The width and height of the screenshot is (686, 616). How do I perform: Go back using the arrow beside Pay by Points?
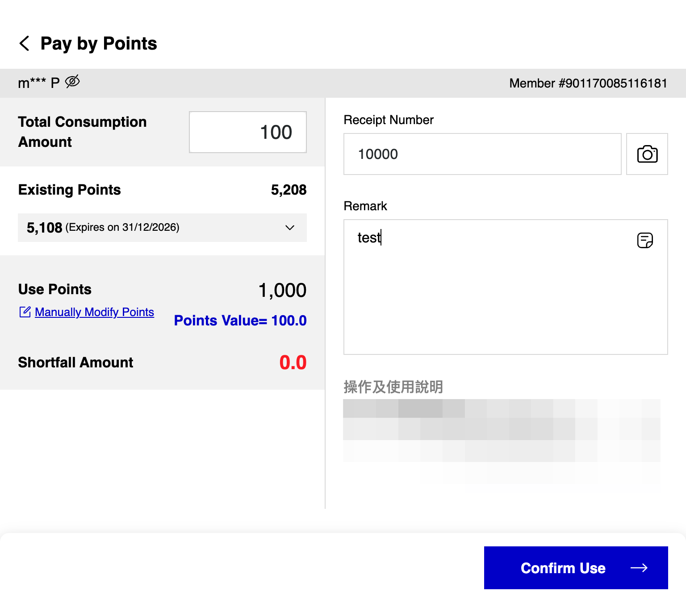coord(25,44)
